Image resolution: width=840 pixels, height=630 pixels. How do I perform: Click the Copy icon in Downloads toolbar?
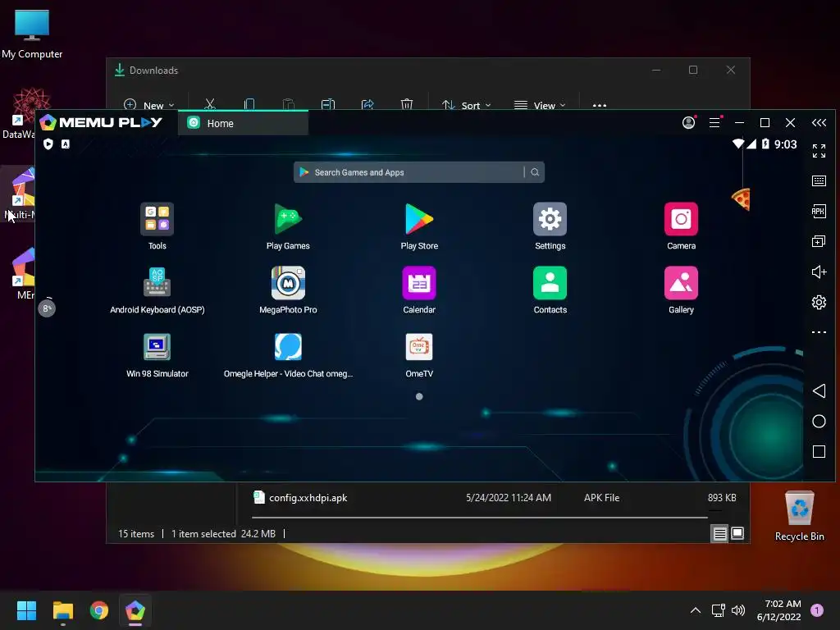pos(249,104)
